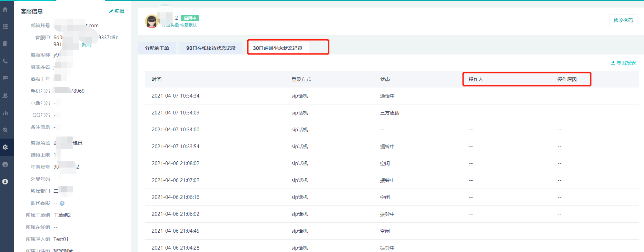Select row 2021-04-06 21:04:45
Viewport: 644px width, 252px height.
[x=392, y=231]
